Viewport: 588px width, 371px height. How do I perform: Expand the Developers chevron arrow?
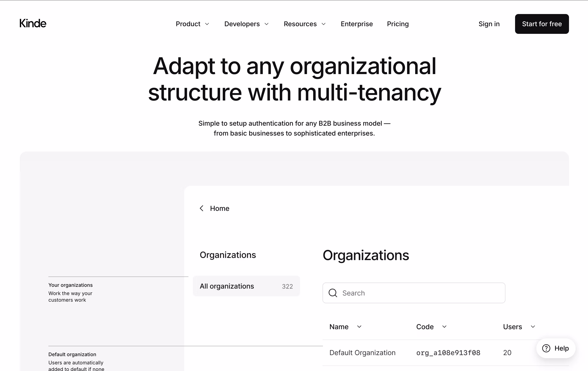coord(266,24)
